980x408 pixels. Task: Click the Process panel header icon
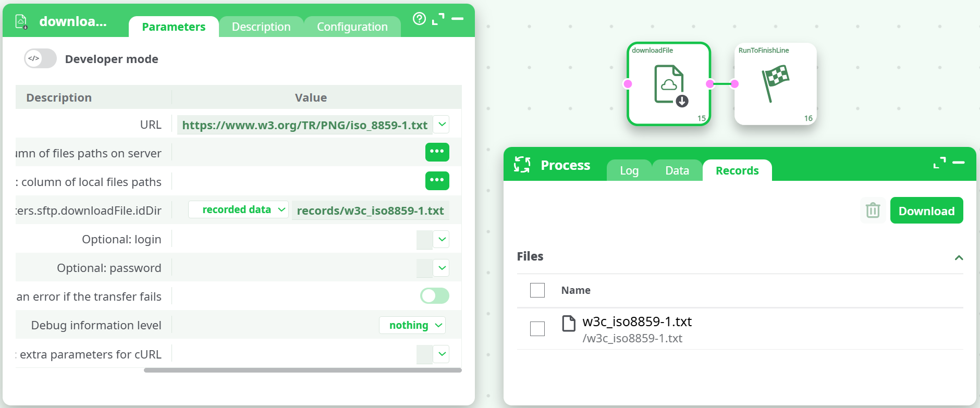click(x=522, y=165)
